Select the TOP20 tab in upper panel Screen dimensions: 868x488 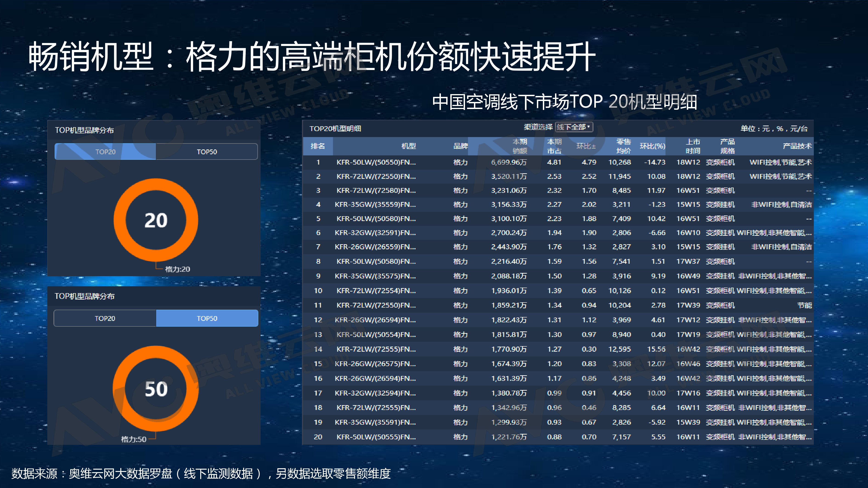click(105, 151)
